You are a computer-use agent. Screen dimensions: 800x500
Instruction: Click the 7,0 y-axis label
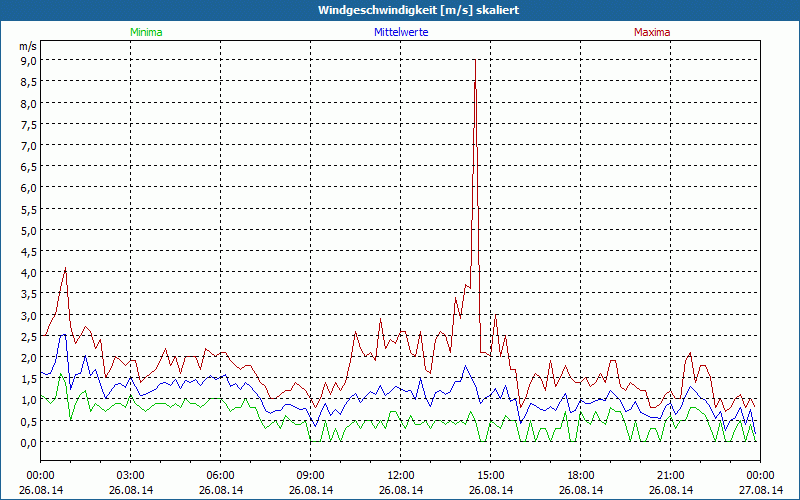28,145
